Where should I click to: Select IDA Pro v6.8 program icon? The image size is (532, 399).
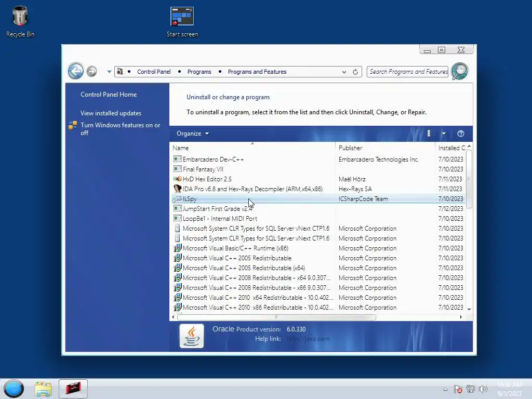coord(177,188)
